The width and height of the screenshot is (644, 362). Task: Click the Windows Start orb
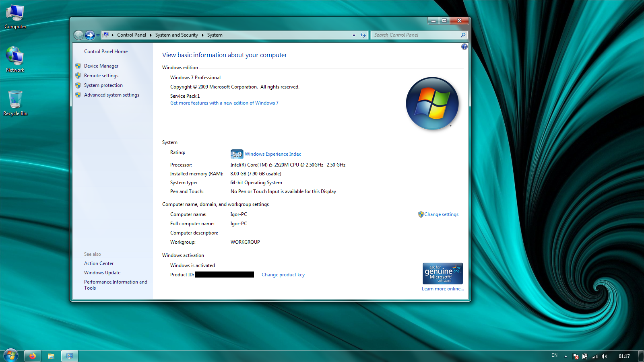[x=10, y=356]
